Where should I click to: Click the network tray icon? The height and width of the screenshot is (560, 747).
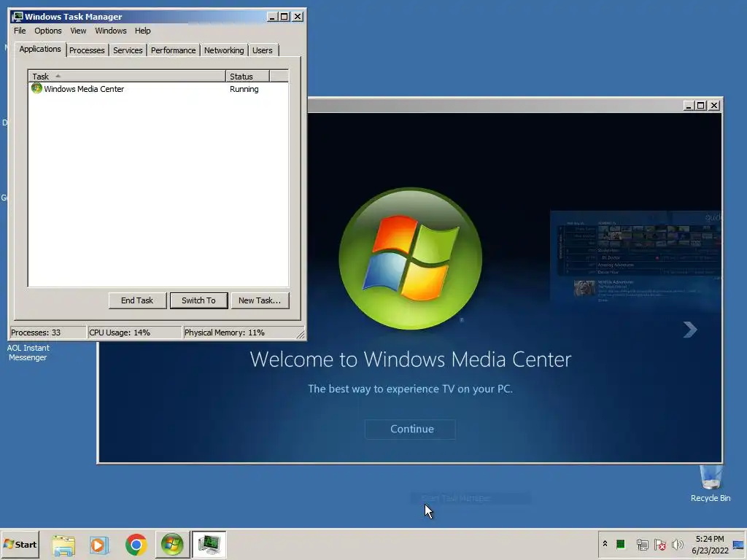click(x=642, y=544)
